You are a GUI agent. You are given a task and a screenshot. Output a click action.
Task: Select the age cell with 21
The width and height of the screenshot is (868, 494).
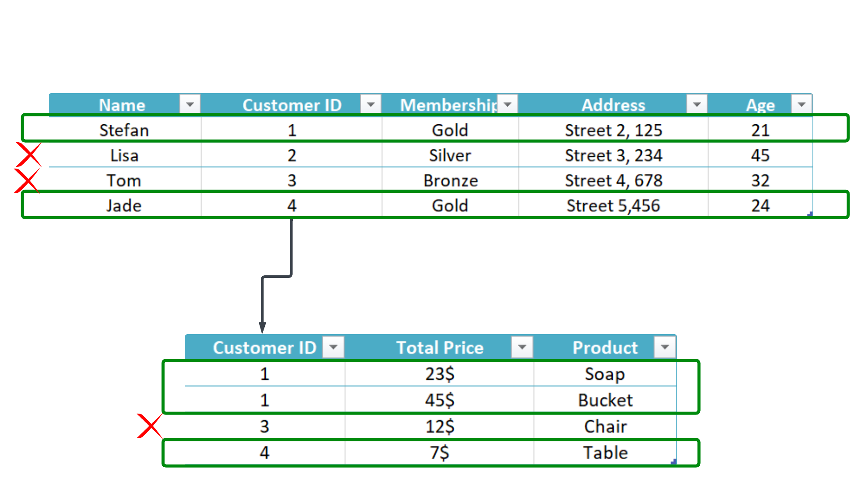click(760, 130)
